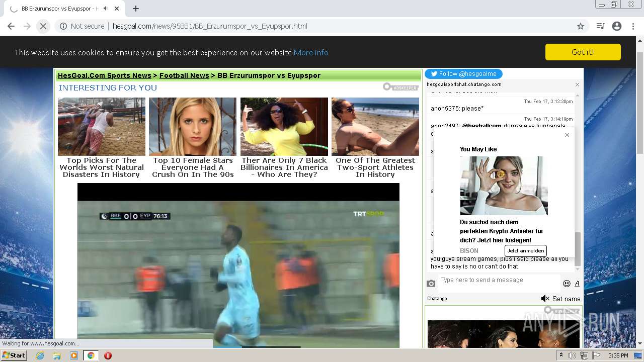Screen dimensions: 644x362
Task: Click the AdsKeeper logo near Interesting For You
Action: click(400, 87)
